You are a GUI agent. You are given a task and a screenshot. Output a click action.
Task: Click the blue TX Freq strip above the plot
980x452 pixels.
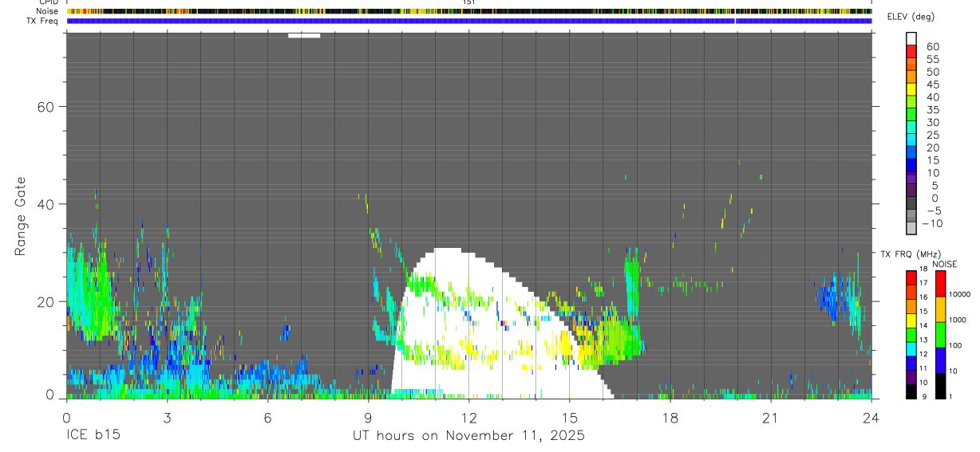(x=469, y=21)
